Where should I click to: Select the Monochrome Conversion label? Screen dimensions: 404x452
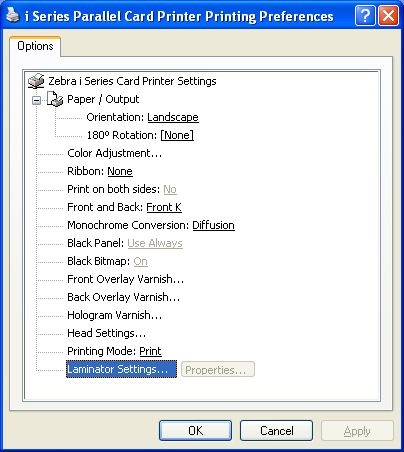point(128,225)
